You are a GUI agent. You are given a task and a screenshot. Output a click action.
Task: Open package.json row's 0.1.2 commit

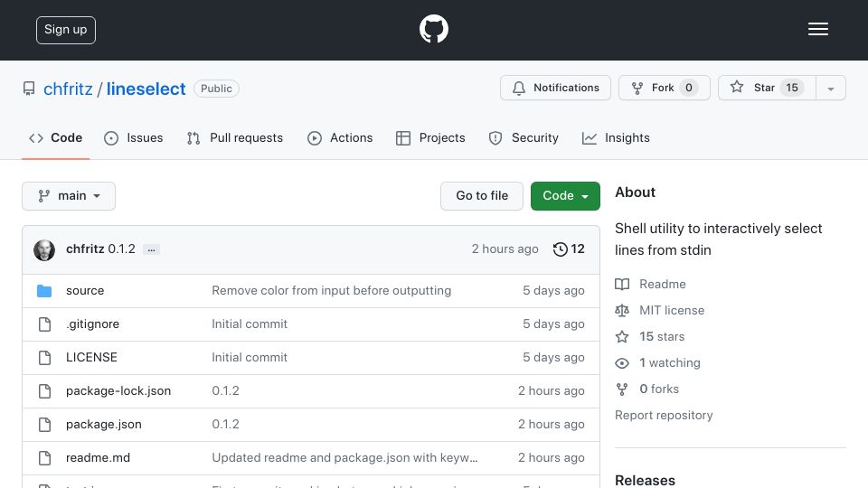tap(225, 425)
